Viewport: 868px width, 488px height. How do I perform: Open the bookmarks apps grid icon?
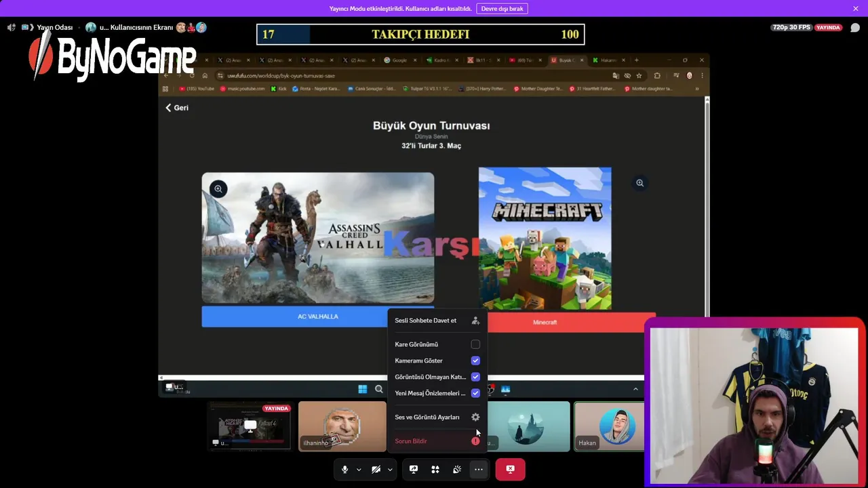click(165, 89)
